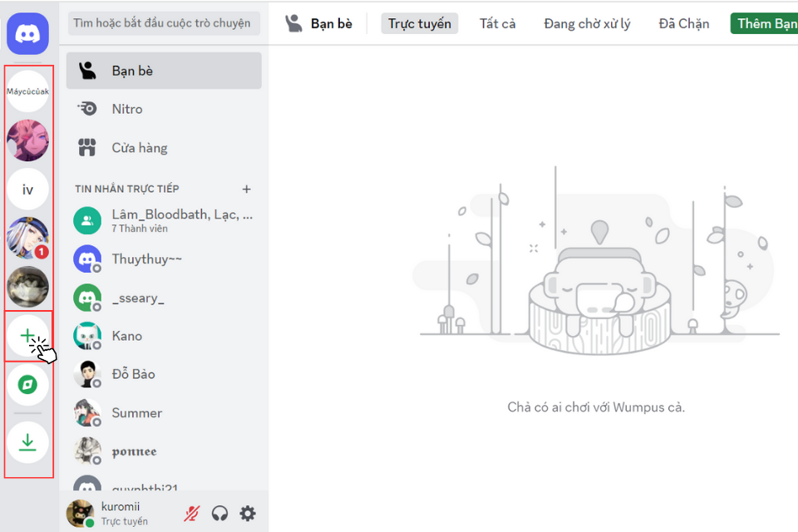This screenshot has width=798, height=532.
Task: Open direct message with _sseary_
Action: [x=164, y=298]
